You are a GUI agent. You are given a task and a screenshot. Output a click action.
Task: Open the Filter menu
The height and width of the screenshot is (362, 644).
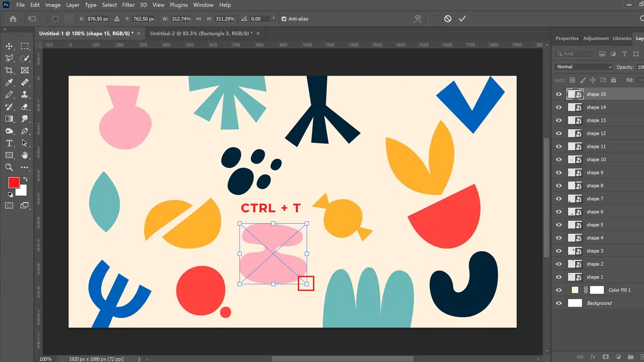[x=128, y=5]
